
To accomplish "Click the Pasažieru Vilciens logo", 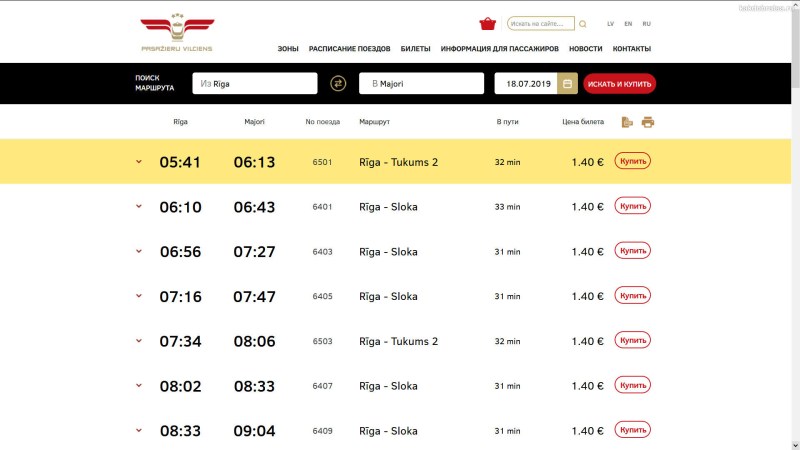I will pos(177,32).
